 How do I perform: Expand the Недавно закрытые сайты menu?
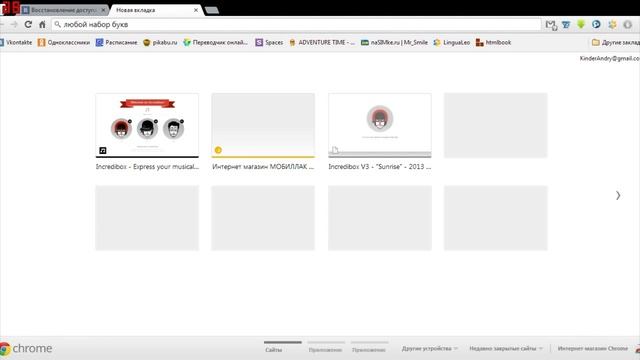click(506, 349)
